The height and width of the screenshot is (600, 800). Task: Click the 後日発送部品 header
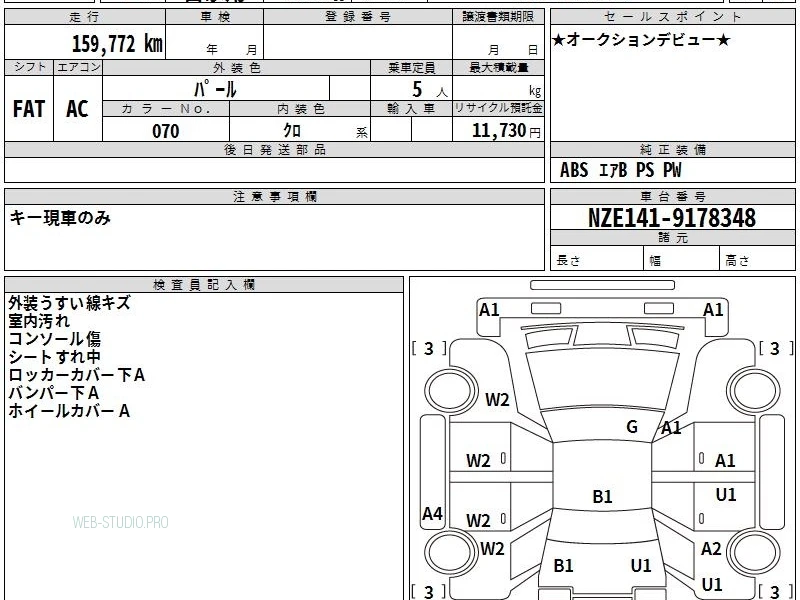[274, 149]
